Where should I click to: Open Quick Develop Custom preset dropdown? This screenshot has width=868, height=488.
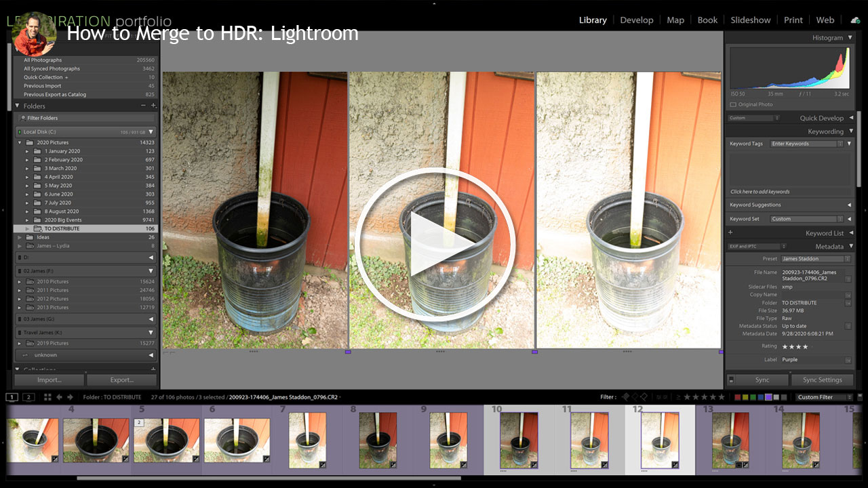point(754,118)
